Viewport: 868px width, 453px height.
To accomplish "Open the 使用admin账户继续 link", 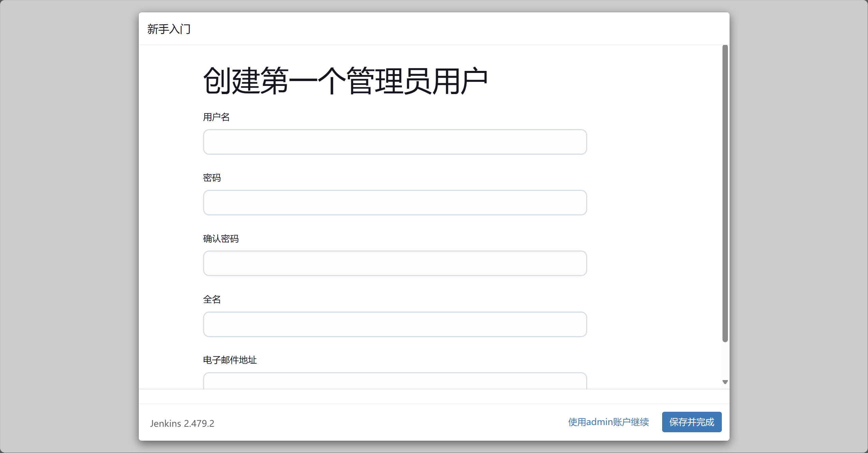I will click(x=608, y=422).
